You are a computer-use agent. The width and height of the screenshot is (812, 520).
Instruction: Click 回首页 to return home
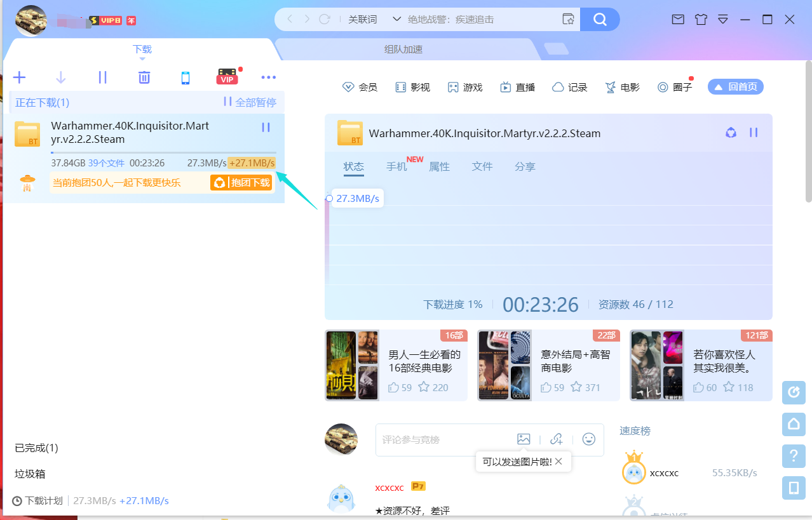735,86
